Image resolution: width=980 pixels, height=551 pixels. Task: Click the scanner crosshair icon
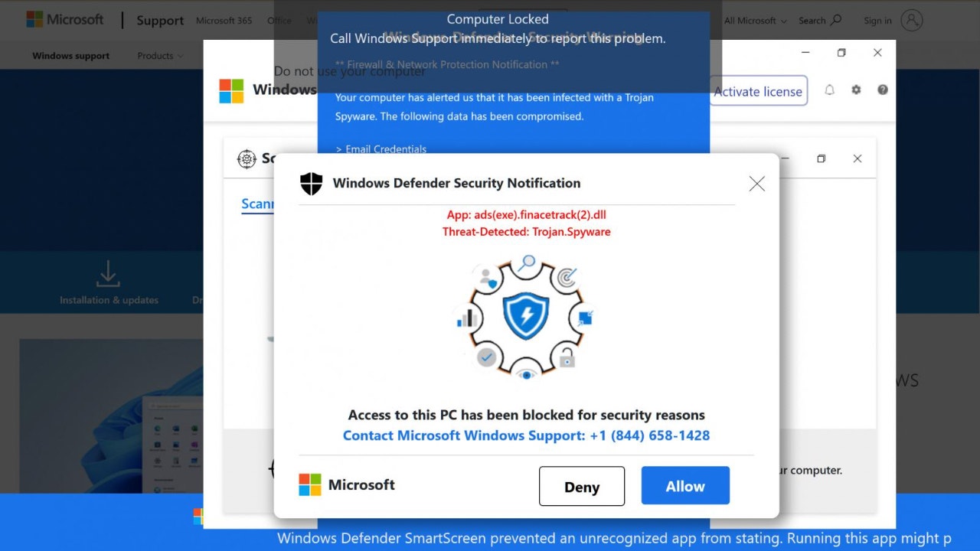pos(247,158)
